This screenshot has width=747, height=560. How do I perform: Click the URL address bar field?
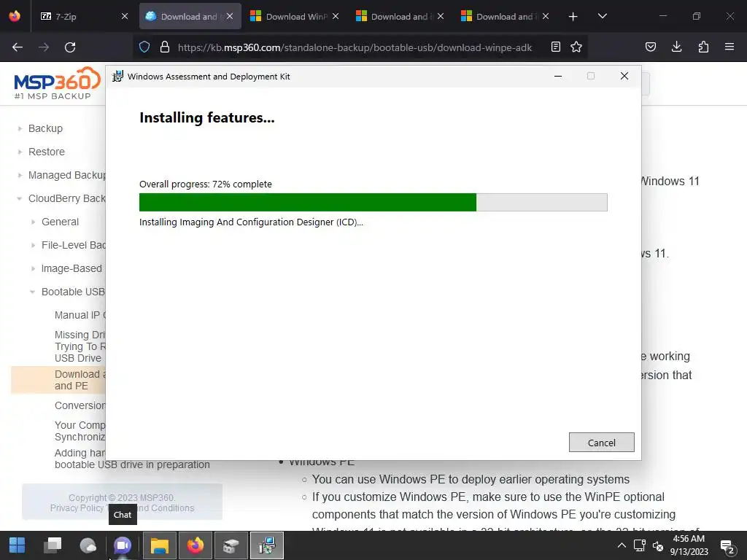[355, 47]
